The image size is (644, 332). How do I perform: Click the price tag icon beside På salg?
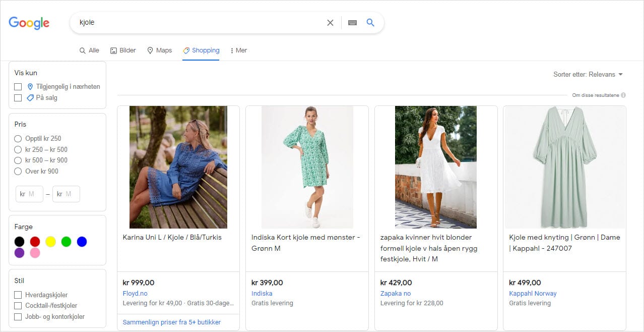(x=30, y=97)
